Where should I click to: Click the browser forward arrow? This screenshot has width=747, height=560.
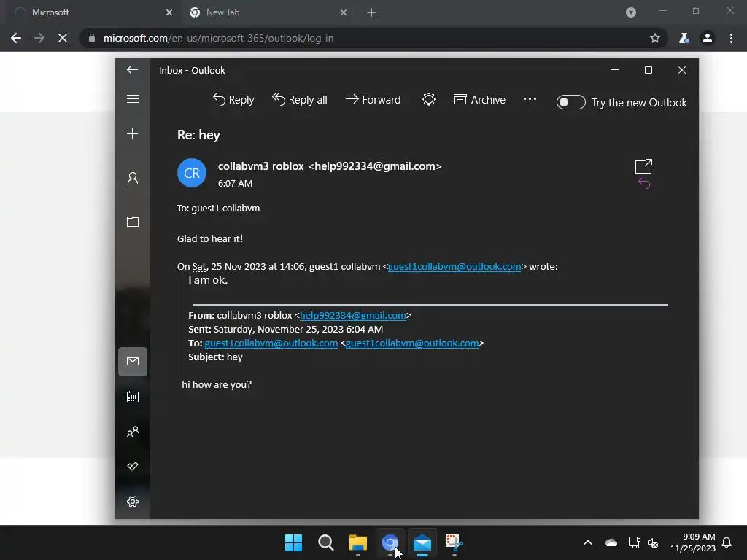[39, 38]
